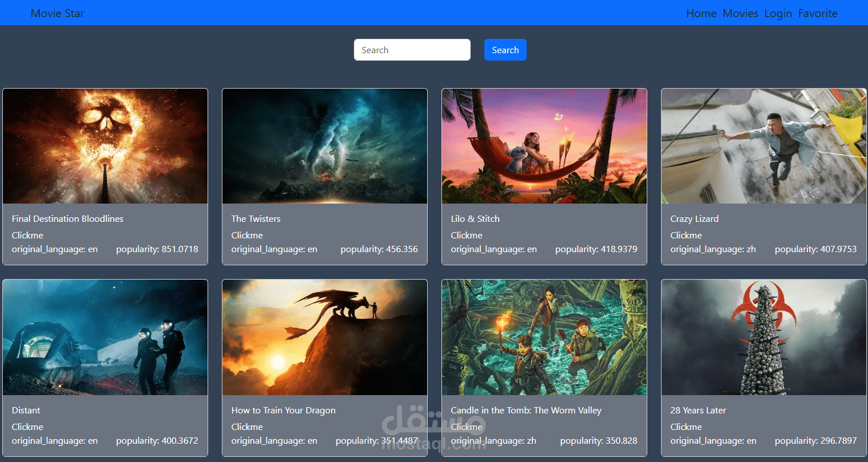Click Clickme under How to Train Your Dragon
The width and height of the screenshot is (868, 462).
tap(247, 427)
